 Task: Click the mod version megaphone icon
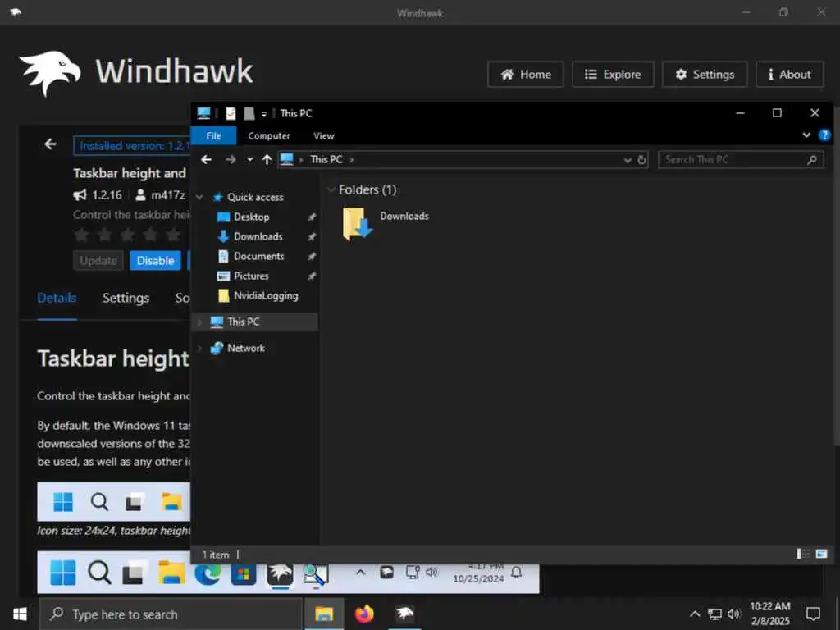tap(80, 195)
